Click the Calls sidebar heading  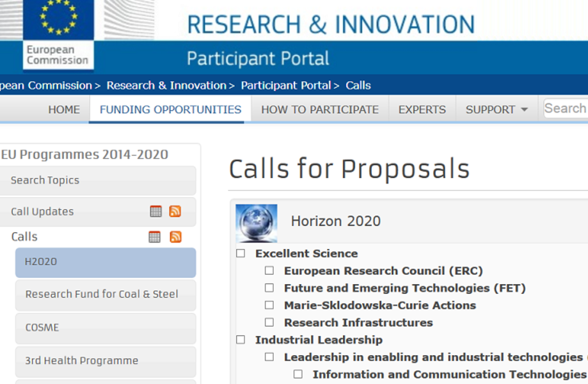click(x=24, y=237)
